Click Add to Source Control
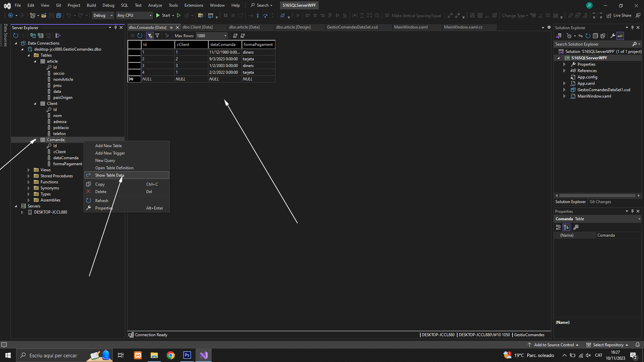This screenshot has width=644, height=362. [x=554, y=345]
